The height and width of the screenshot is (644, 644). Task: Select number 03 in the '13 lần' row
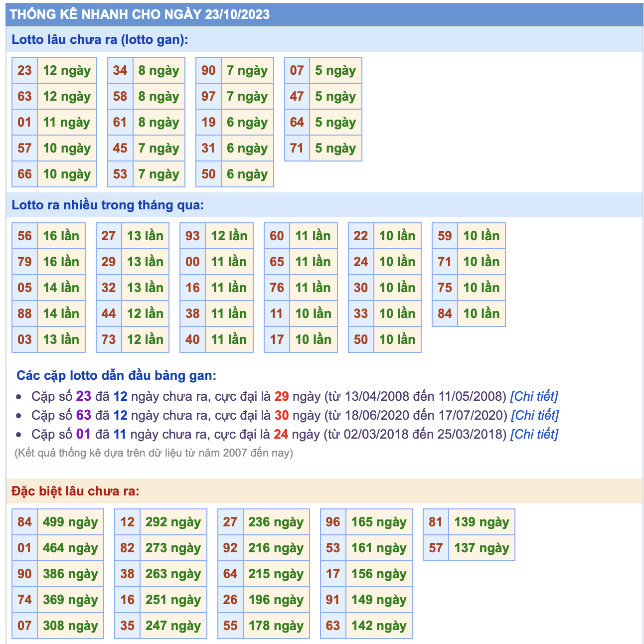pos(24,339)
